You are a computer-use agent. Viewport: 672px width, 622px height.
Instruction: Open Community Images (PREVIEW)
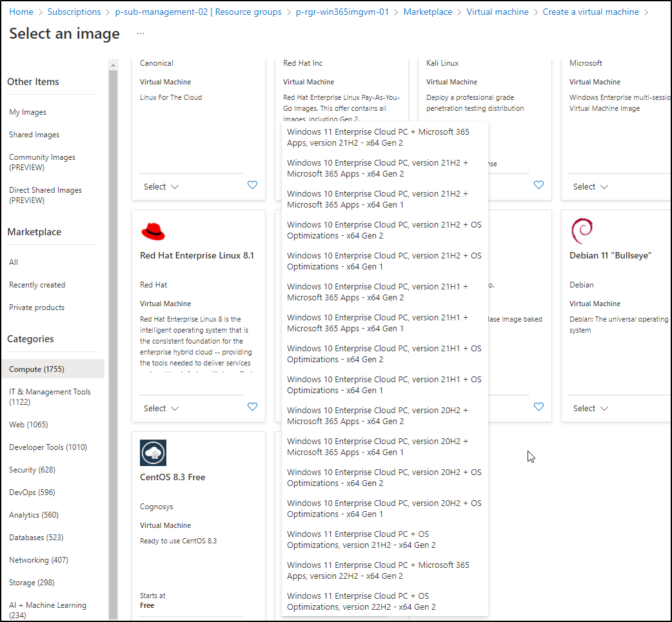point(42,162)
